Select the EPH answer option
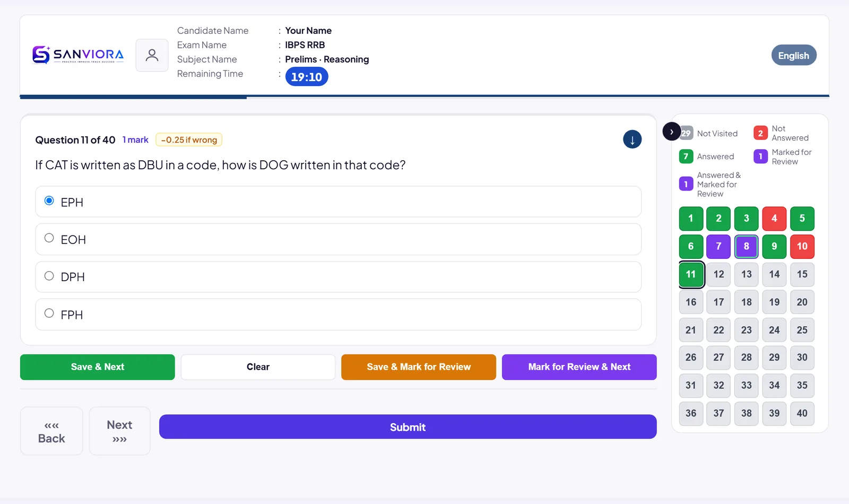This screenshot has width=849, height=504. click(338, 202)
